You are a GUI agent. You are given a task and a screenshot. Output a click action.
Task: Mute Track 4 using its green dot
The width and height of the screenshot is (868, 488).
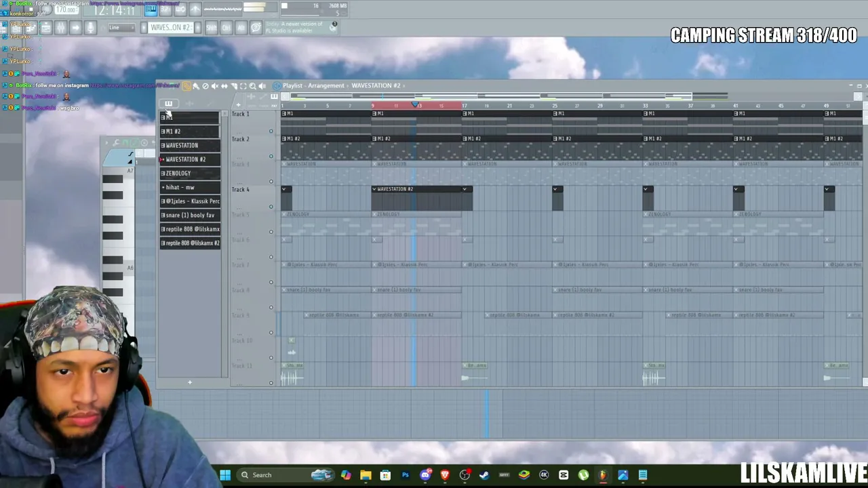(271, 207)
